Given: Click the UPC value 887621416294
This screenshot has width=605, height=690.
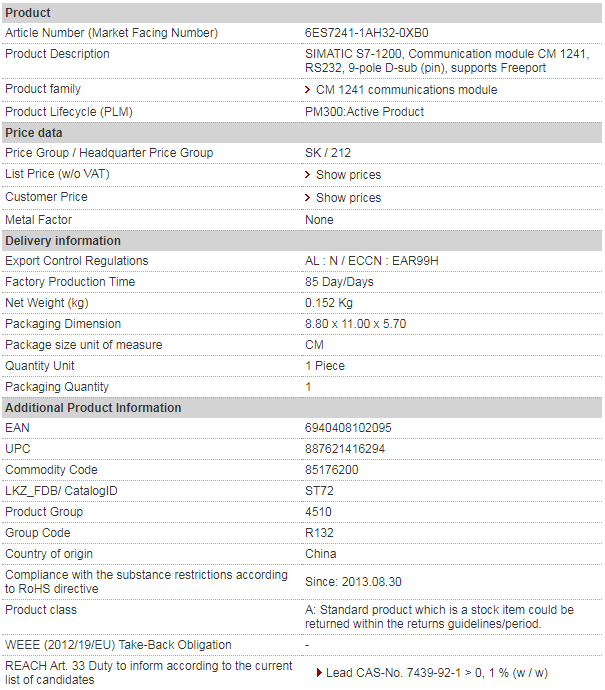Looking at the screenshot, I should tap(345, 449).
